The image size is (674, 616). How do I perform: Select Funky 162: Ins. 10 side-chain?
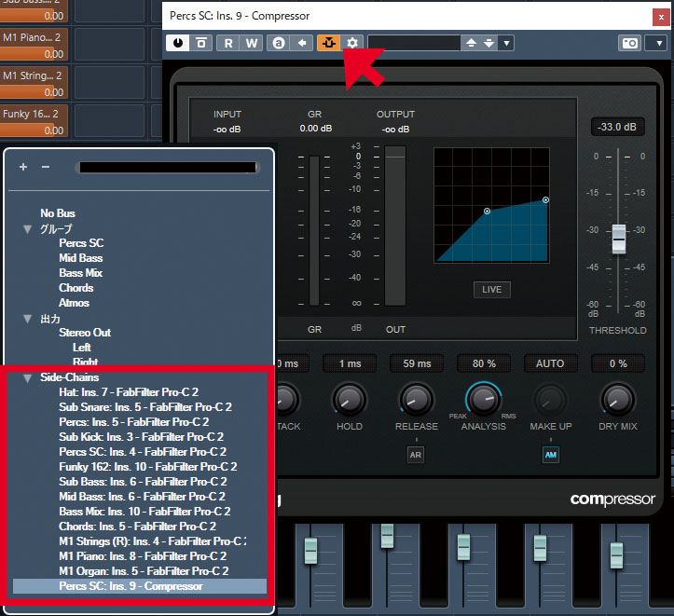148,467
